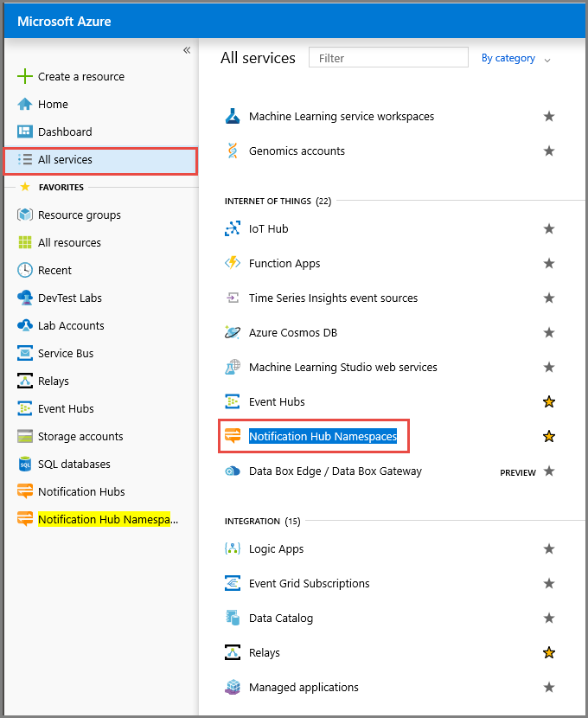Viewport: 588px width, 718px height.
Task: Open Azure Cosmos DB service link
Action: 293,332
